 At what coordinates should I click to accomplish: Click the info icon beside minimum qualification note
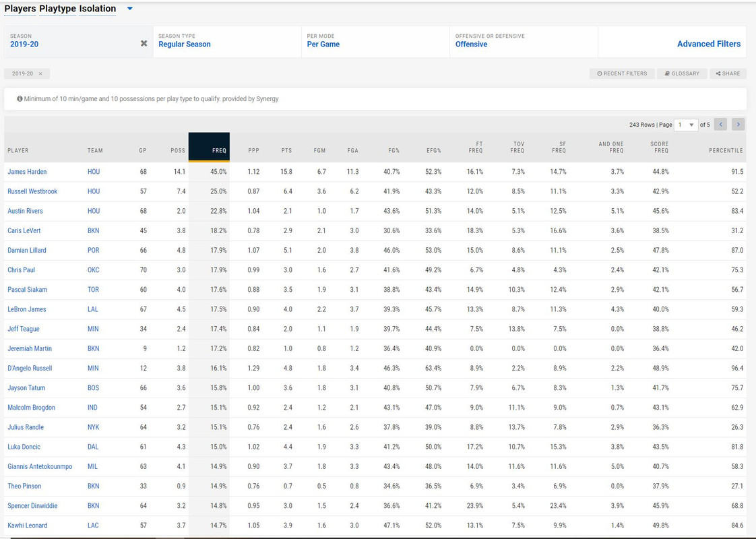20,99
